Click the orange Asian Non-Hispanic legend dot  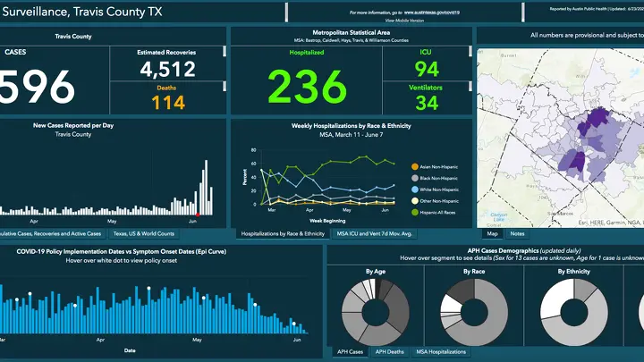point(413,166)
